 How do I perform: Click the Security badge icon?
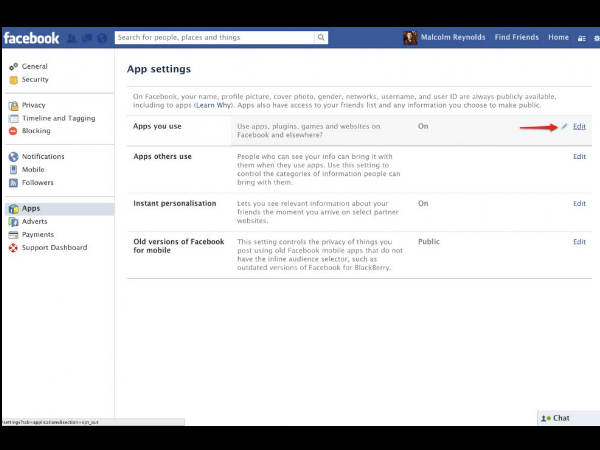pos(13,80)
